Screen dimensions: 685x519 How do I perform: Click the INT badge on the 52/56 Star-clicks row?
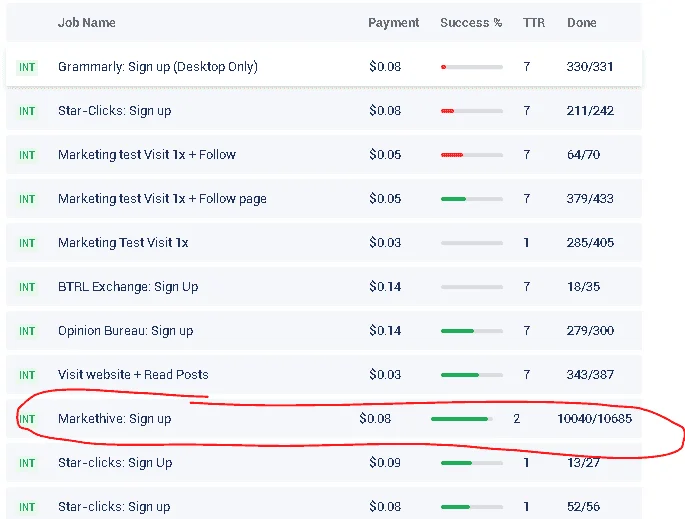click(x=27, y=507)
